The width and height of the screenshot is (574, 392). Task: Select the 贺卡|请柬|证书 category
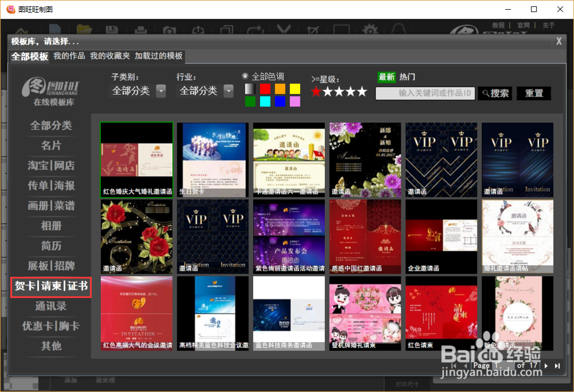tap(51, 286)
